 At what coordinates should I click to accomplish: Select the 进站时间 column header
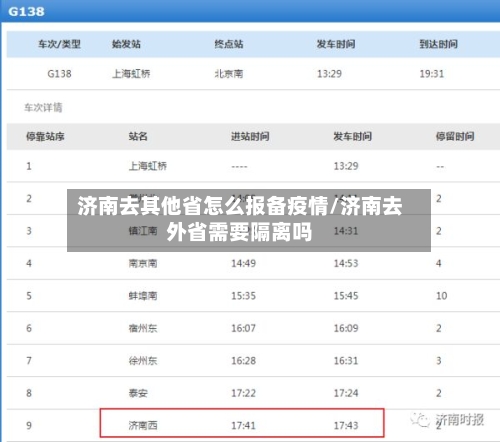250,136
